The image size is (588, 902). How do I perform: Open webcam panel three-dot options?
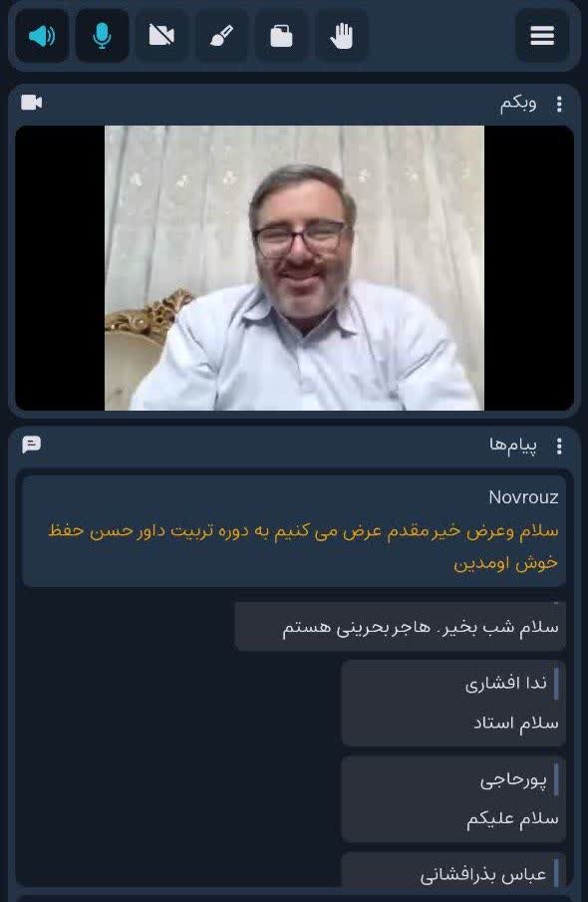[559, 104]
